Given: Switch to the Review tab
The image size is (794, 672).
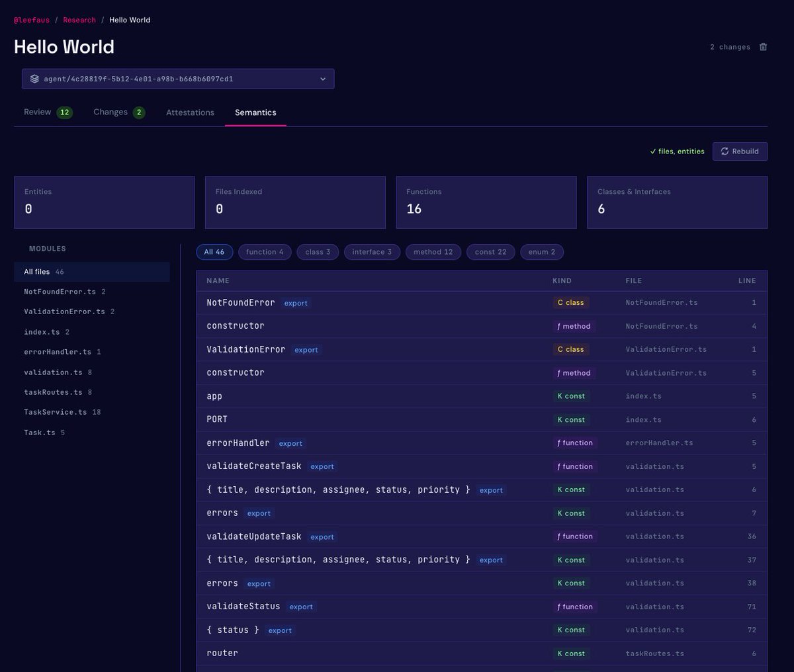Looking at the screenshot, I should point(48,112).
